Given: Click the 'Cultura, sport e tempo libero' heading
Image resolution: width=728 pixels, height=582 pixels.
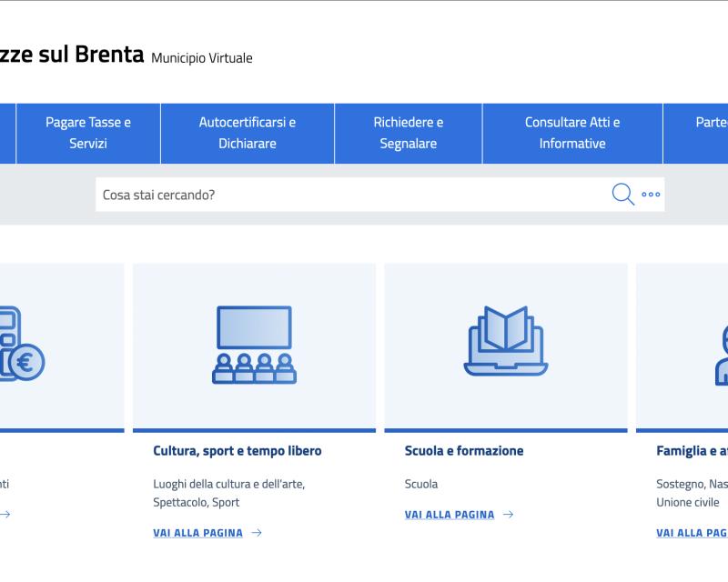Looking at the screenshot, I should point(237,450).
